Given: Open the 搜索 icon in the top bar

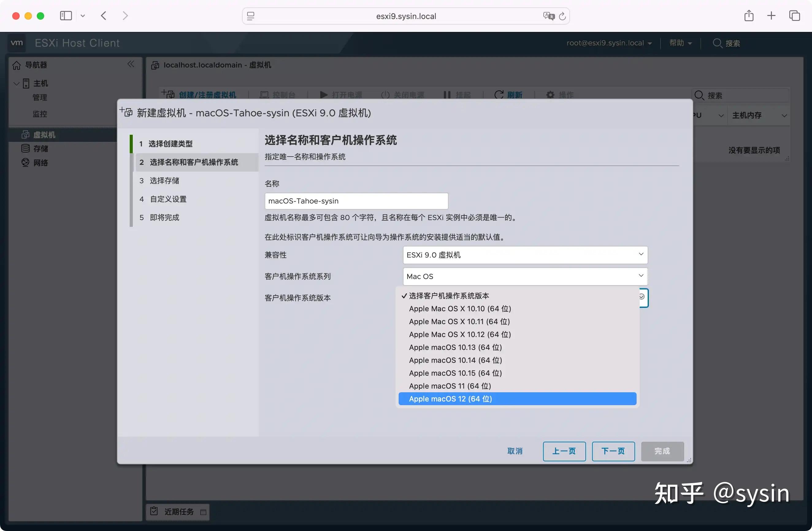Looking at the screenshot, I should coord(718,43).
